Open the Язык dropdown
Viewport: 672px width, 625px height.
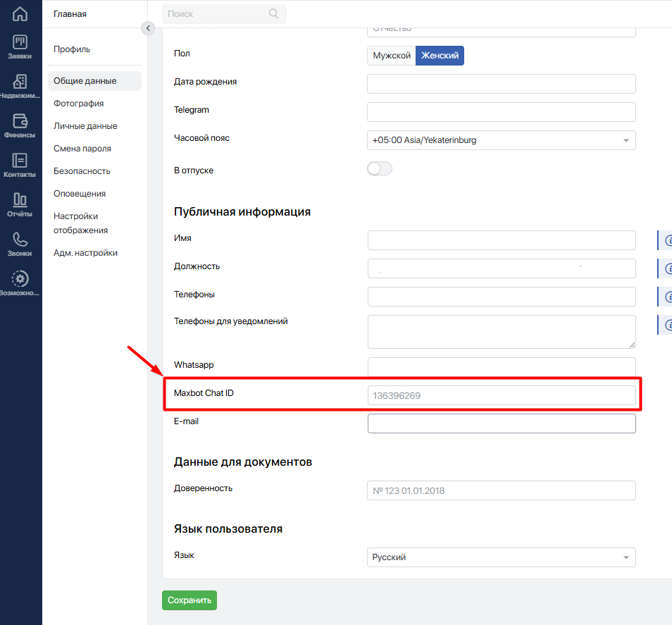501,557
